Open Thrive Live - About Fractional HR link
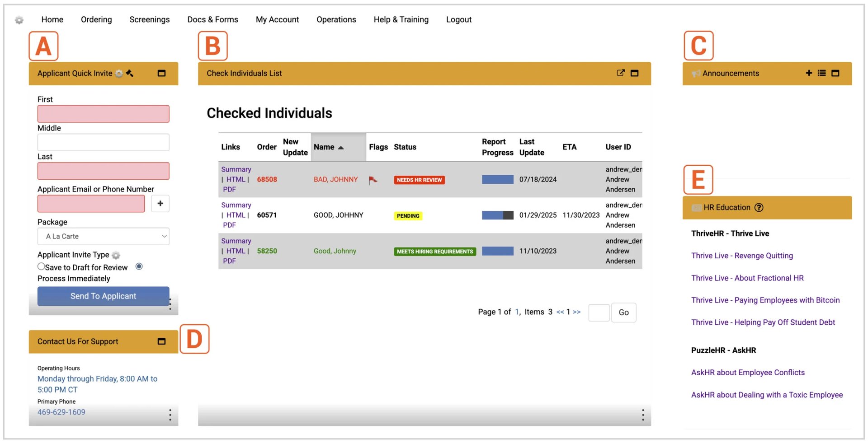The width and height of the screenshot is (868, 443). click(747, 278)
